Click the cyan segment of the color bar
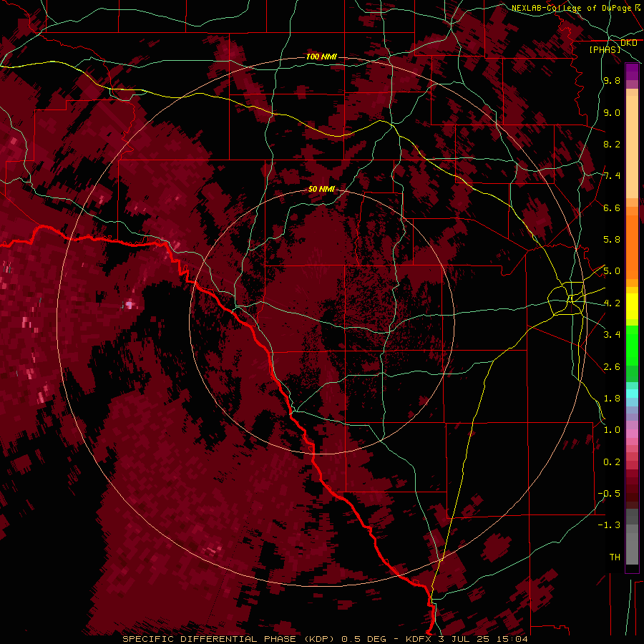The image size is (644, 644). [632, 393]
